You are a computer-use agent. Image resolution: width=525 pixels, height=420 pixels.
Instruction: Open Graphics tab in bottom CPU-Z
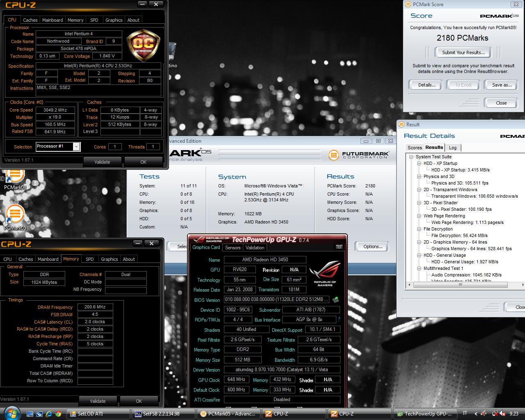pyautogui.click(x=109, y=259)
